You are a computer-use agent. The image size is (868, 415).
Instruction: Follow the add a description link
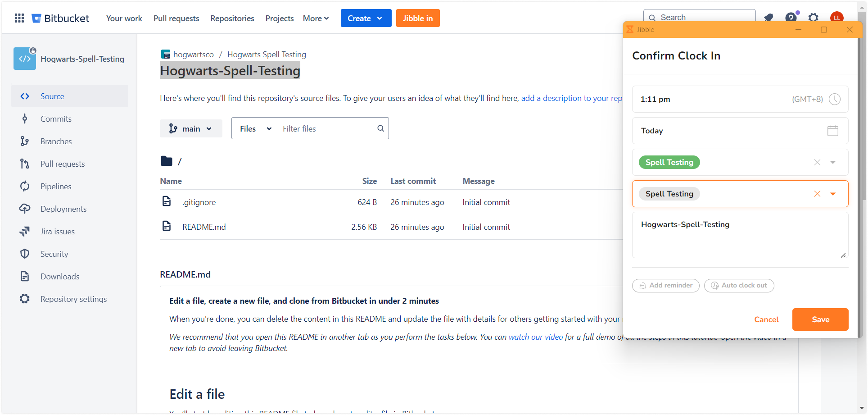point(572,98)
